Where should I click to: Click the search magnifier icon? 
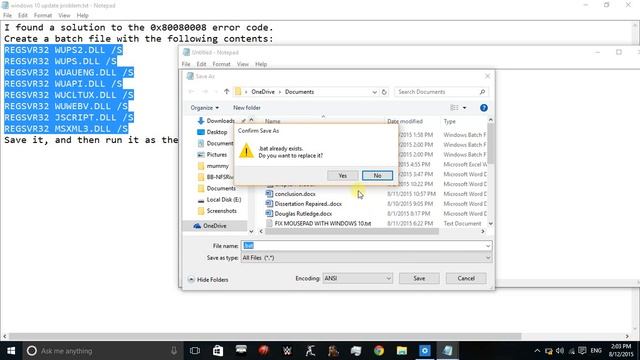(482, 92)
